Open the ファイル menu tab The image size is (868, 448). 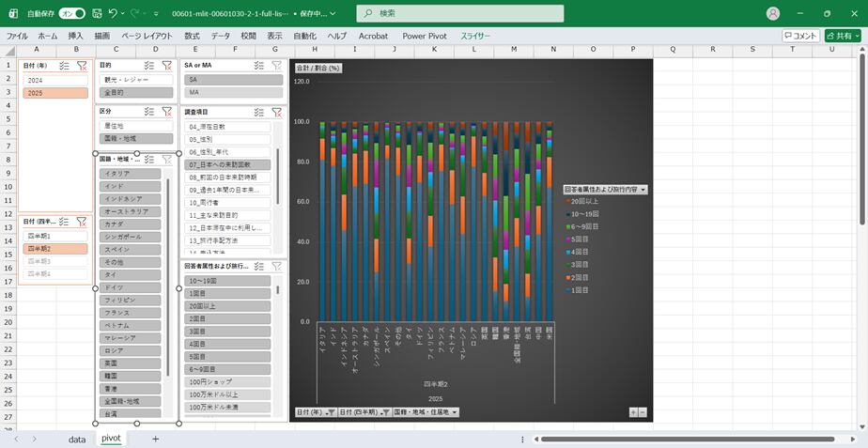(x=17, y=36)
